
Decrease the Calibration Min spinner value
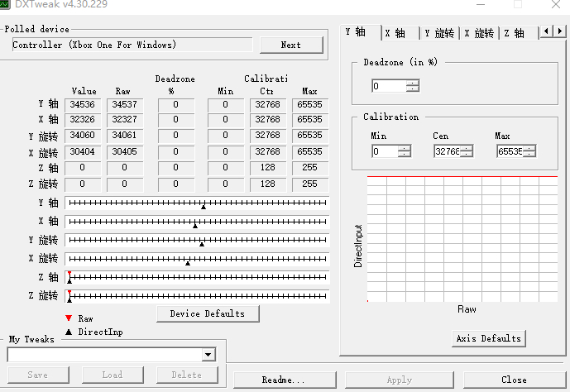point(405,154)
